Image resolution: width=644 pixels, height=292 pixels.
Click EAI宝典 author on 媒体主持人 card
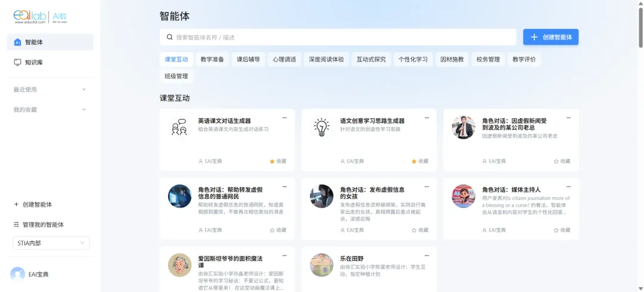[x=494, y=230]
